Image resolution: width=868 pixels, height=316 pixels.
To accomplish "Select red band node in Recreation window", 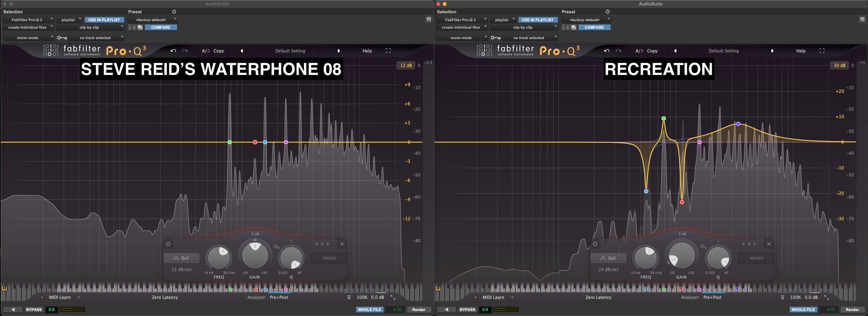I will click(682, 202).
